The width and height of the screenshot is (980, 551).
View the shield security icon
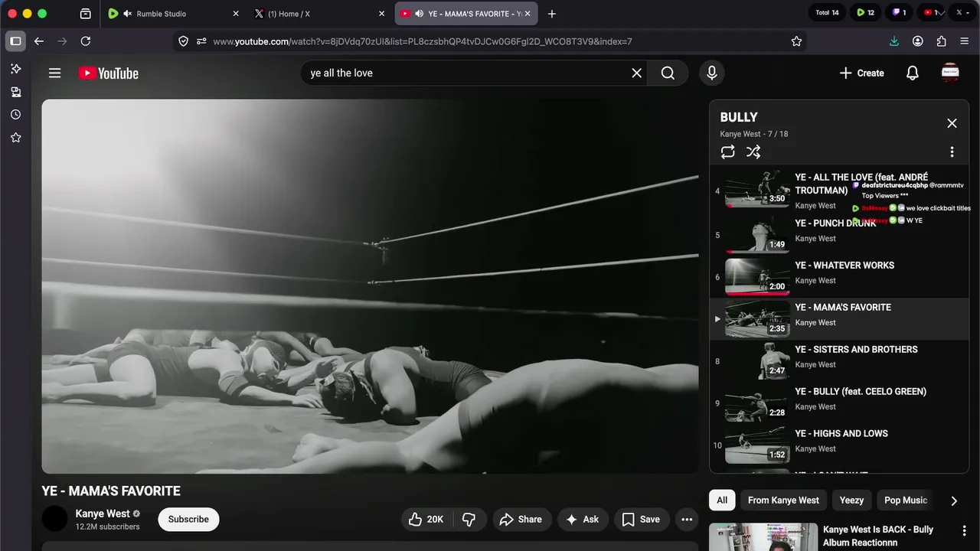coord(183,41)
